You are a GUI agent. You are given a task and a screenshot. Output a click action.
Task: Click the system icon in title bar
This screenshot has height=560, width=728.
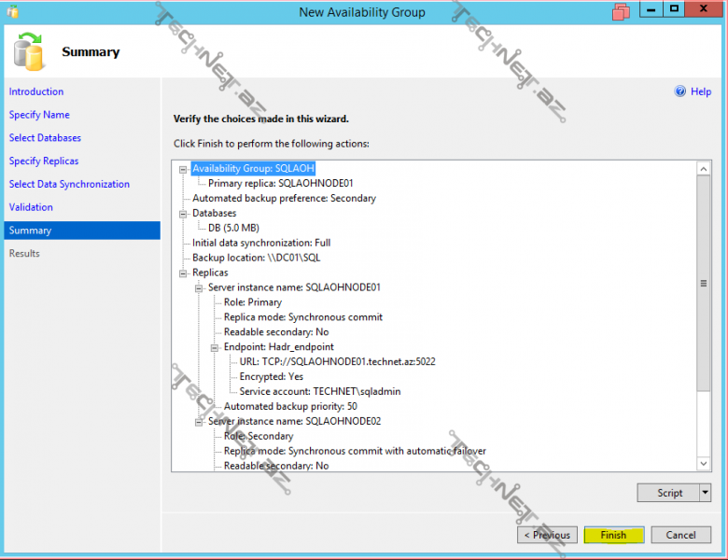coord(11,11)
